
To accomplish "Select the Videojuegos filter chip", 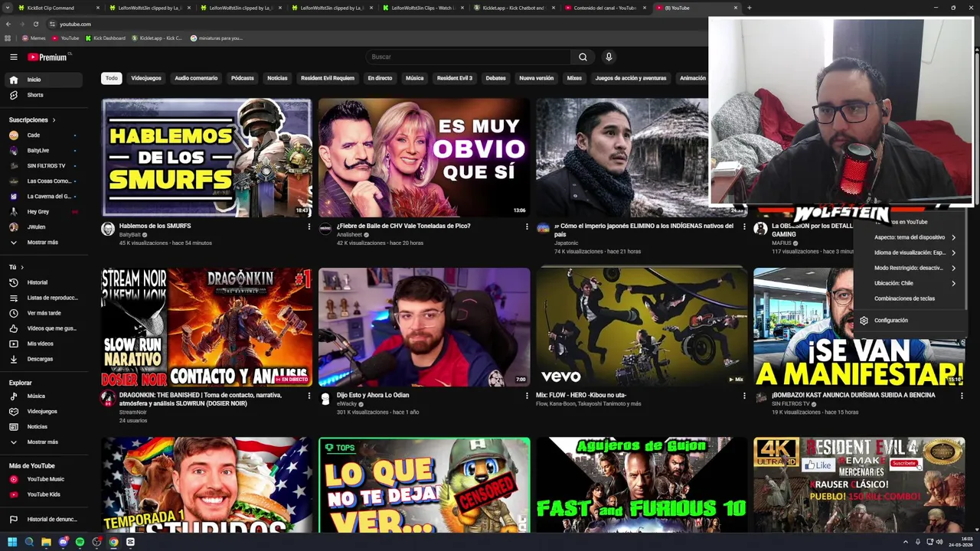I will click(146, 78).
